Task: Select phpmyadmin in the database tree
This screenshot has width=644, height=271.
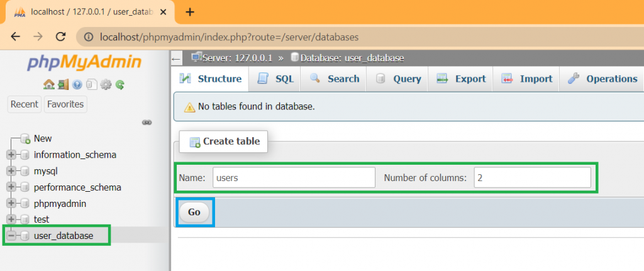Action: click(60, 203)
